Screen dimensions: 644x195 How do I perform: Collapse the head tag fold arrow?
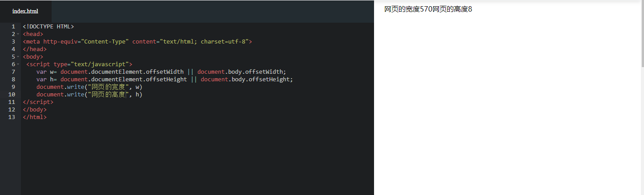(x=18, y=34)
